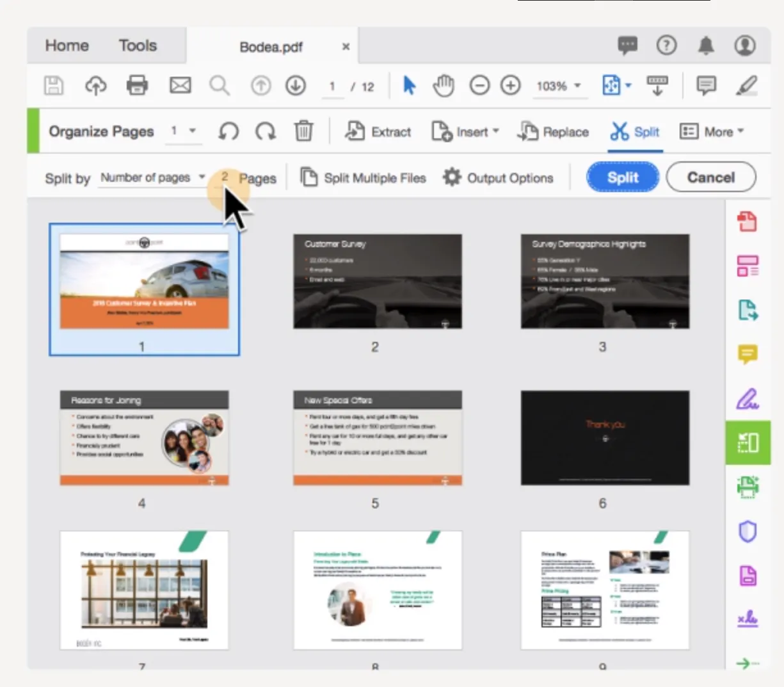Switch to the Tools tab
Image resolution: width=784 pixels, height=687 pixels.
tap(138, 45)
